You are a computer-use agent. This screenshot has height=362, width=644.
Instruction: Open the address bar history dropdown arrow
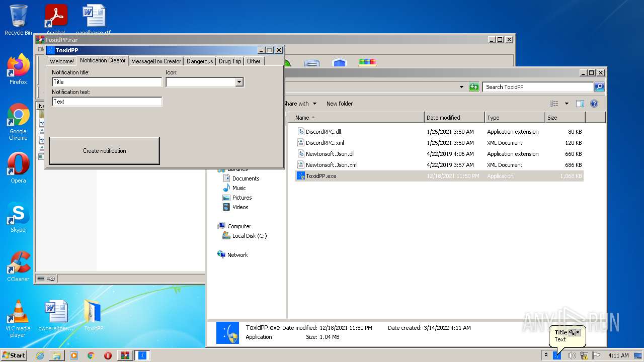[461, 87]
